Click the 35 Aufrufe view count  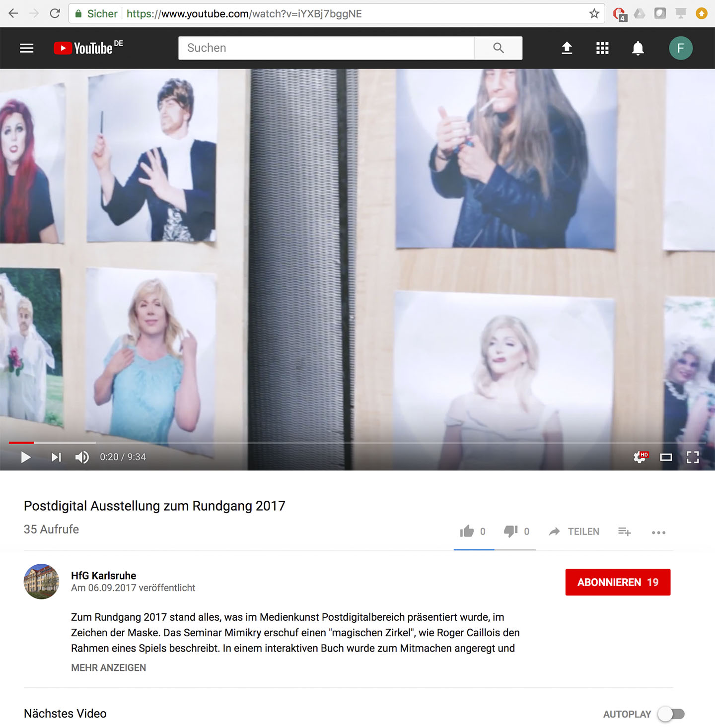pyautogui.click(x=51, y=529)
